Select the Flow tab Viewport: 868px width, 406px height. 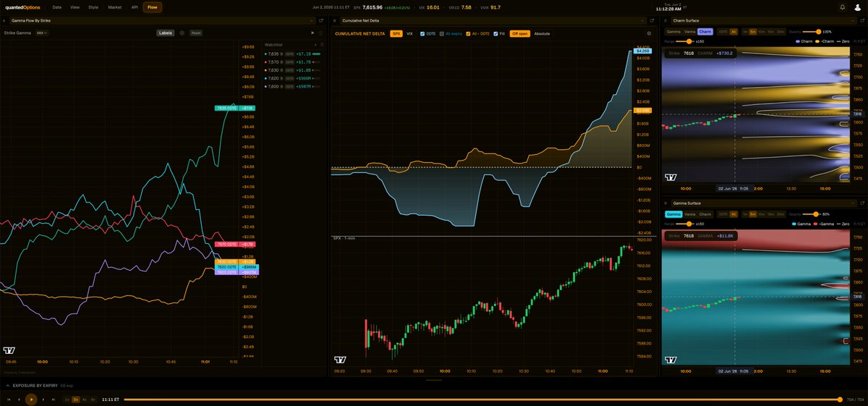152,7
